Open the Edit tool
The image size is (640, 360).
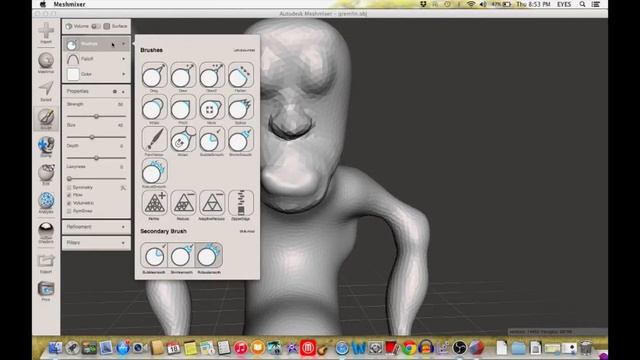[x=46, y=174]
